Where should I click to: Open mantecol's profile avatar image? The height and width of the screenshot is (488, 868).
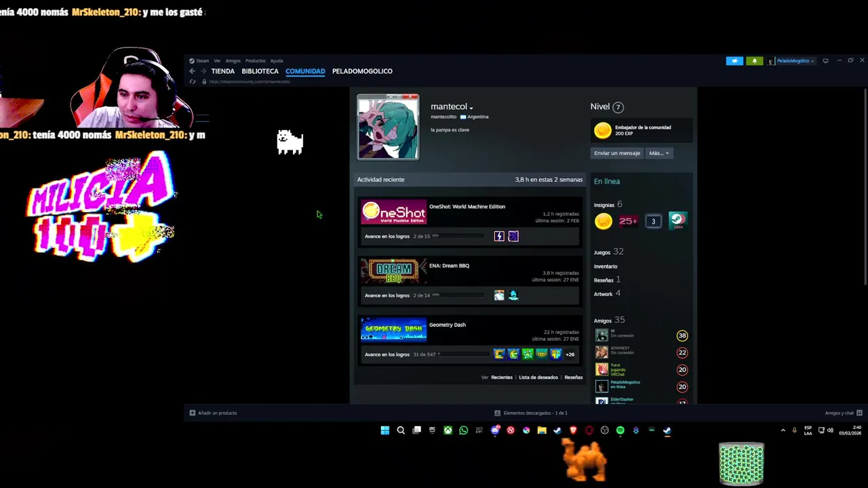[388, 127]
